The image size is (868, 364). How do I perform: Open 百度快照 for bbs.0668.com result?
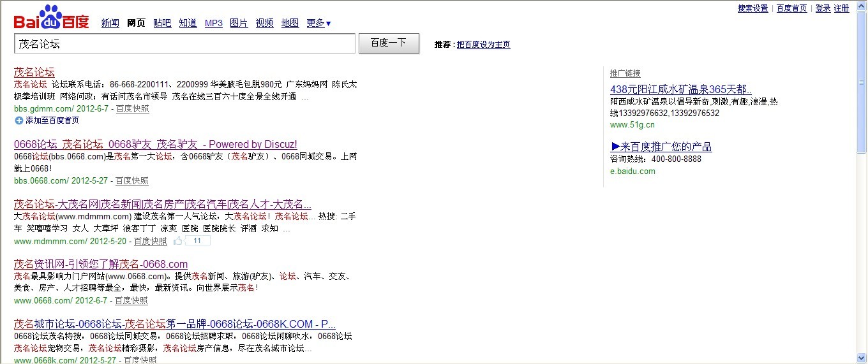click(132, 181)
